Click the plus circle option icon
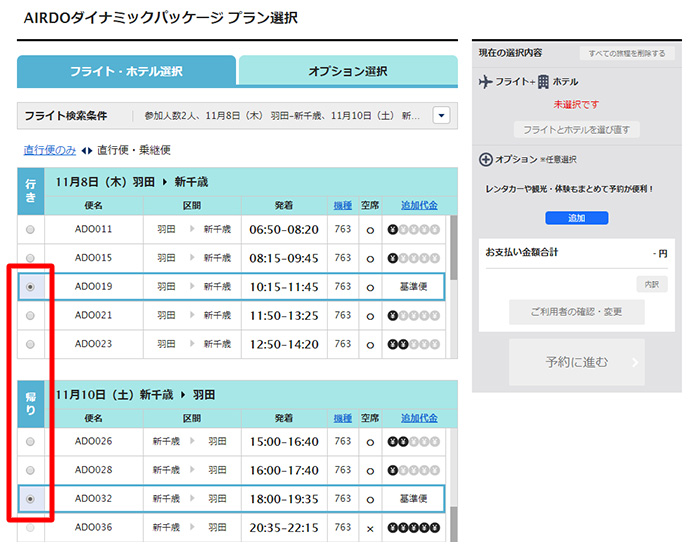700x554 pixels. pyautogui.click(x=485, y=159)
